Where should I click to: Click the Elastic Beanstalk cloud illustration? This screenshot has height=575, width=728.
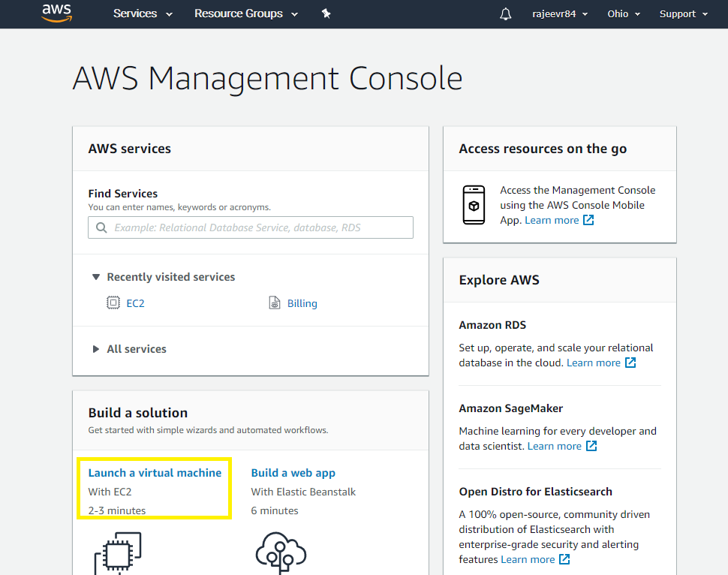tap(281, 553)
